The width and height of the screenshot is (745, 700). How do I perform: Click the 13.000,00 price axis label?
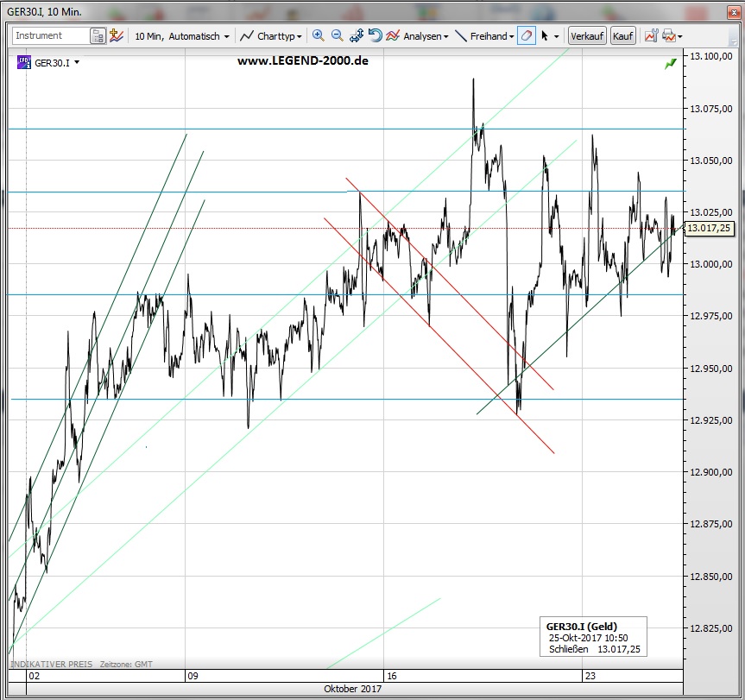pos(710,264)
